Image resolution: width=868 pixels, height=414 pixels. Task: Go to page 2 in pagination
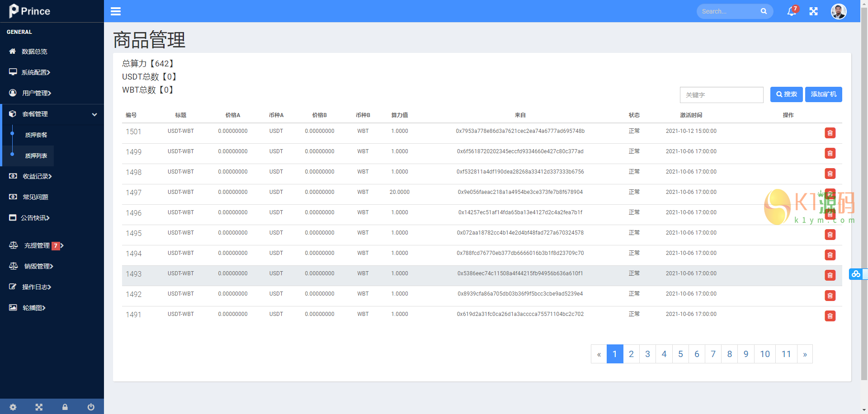point(631,354)
